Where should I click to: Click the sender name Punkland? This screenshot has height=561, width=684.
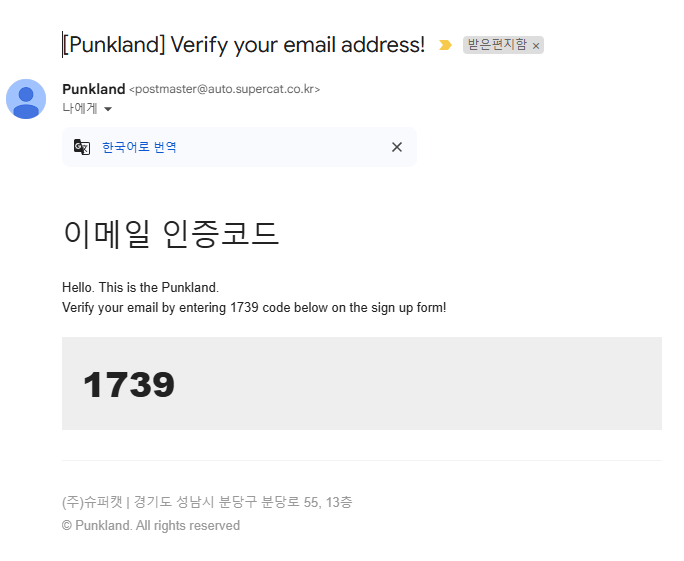point(93,89)
